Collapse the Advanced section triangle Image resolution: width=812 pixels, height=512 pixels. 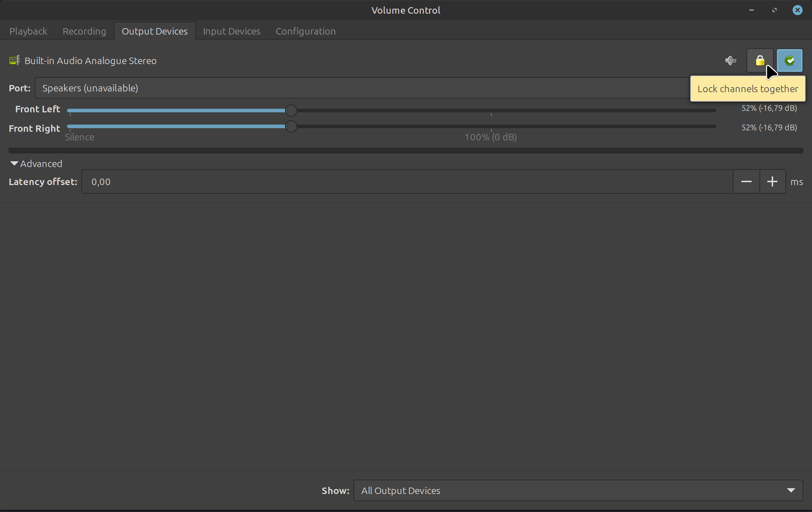tap(14, 163)
